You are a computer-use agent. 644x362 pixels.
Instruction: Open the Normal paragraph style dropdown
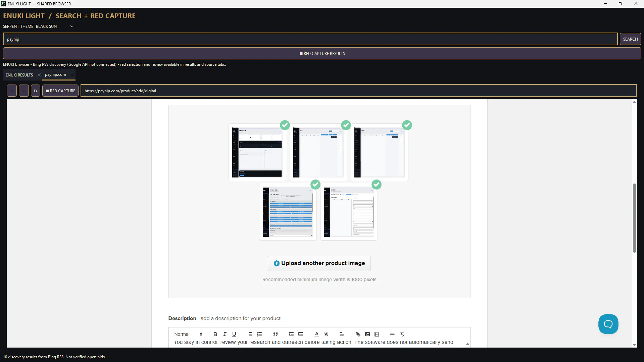coord(188,334)
